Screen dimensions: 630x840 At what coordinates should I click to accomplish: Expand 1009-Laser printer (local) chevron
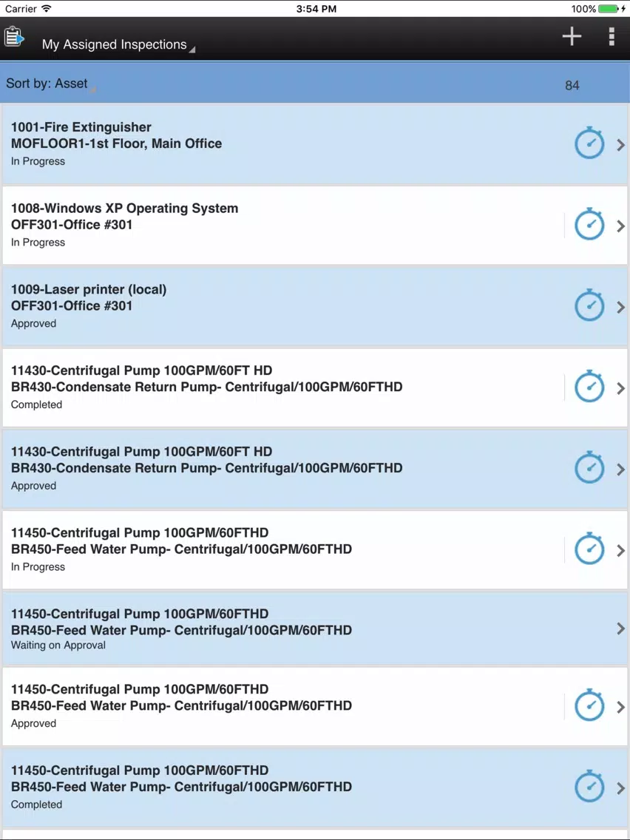coord(621,307)
